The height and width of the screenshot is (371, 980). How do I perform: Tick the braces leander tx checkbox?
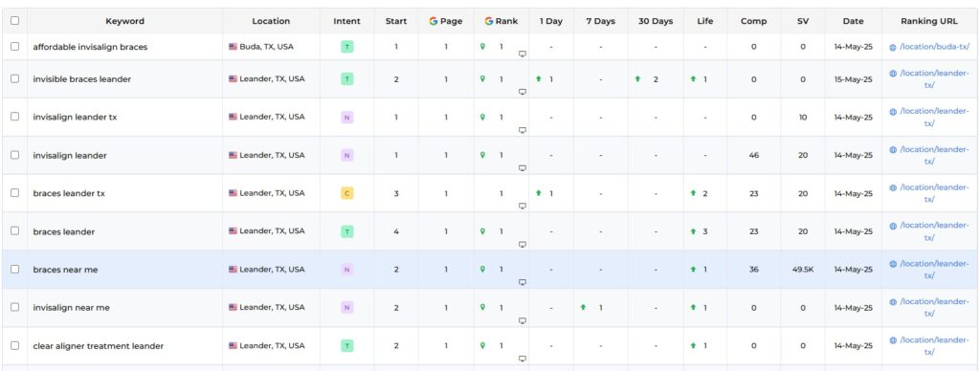pos(15,193)
